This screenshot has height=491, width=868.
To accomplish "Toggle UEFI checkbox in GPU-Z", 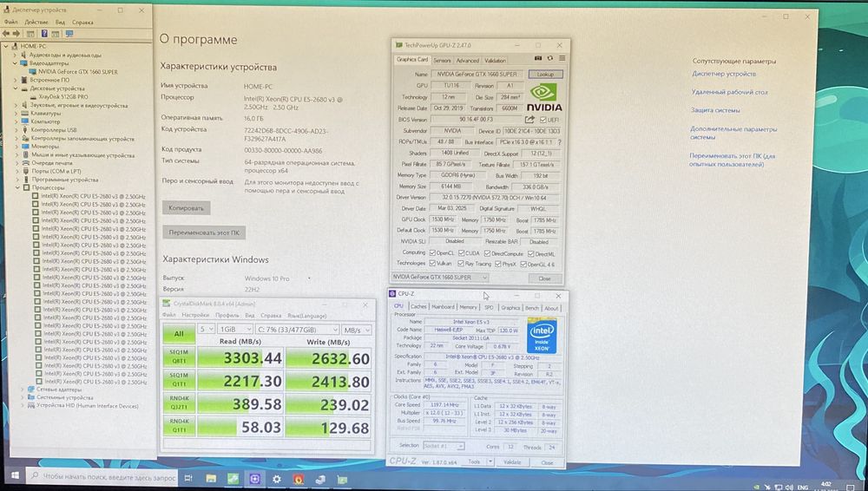I will (x=543, y=120).
